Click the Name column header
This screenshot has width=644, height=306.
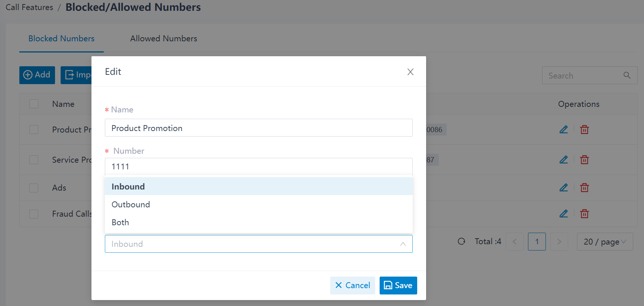63,104
